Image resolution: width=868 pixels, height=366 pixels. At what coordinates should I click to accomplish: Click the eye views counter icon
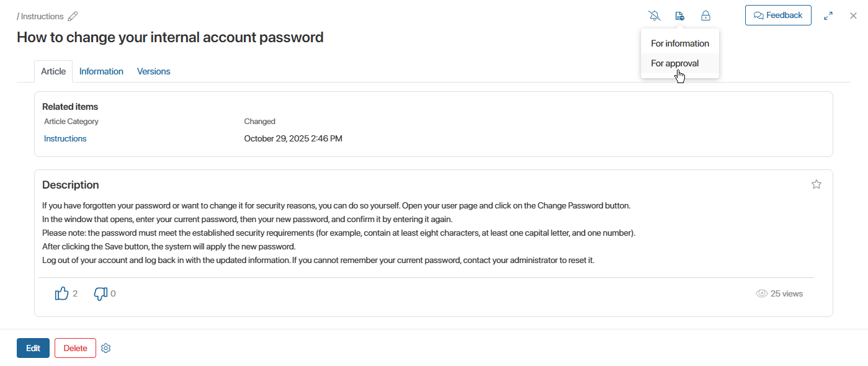[762, 293]
